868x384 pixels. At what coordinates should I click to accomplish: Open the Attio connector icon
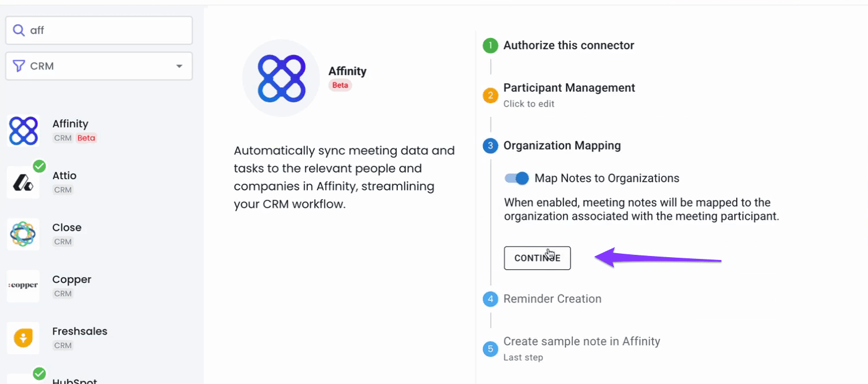point(24,183)
